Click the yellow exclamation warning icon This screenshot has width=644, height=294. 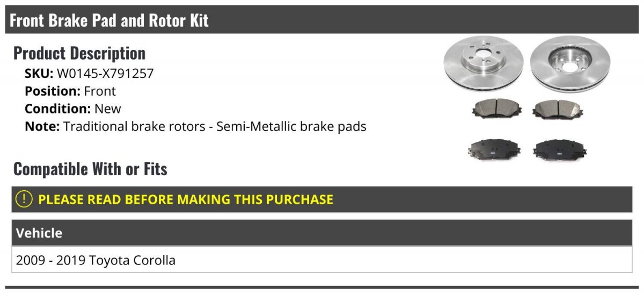[24, 199]
